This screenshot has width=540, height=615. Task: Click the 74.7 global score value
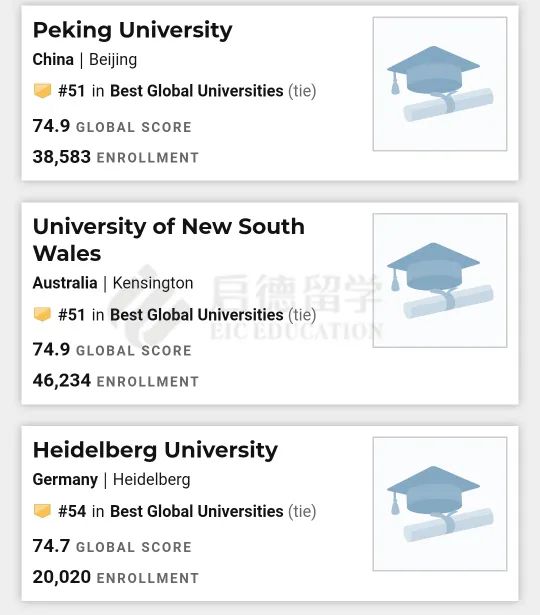tap(51, 546)
